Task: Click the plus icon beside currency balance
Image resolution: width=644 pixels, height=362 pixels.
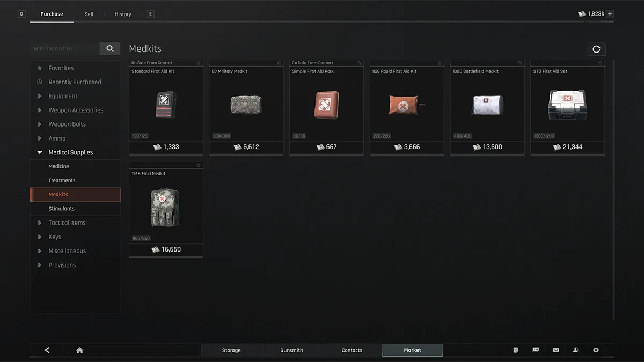Action: tap(610, 14)
